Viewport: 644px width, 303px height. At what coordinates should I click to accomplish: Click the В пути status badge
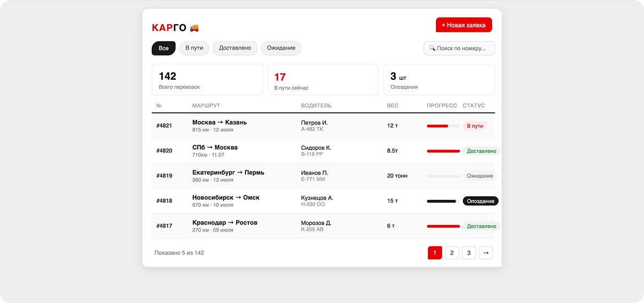tap(475, 126)
